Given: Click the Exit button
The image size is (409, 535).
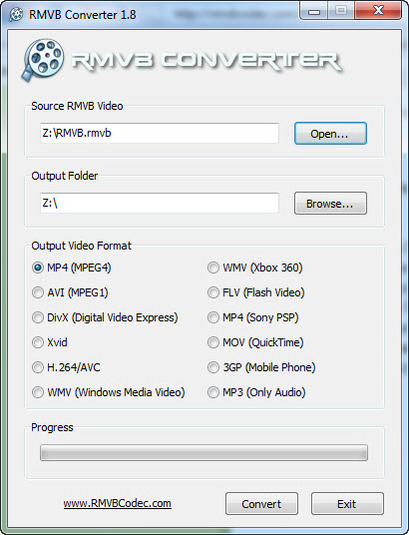Looking at the screenshot, I should click(x=347, y=504).
